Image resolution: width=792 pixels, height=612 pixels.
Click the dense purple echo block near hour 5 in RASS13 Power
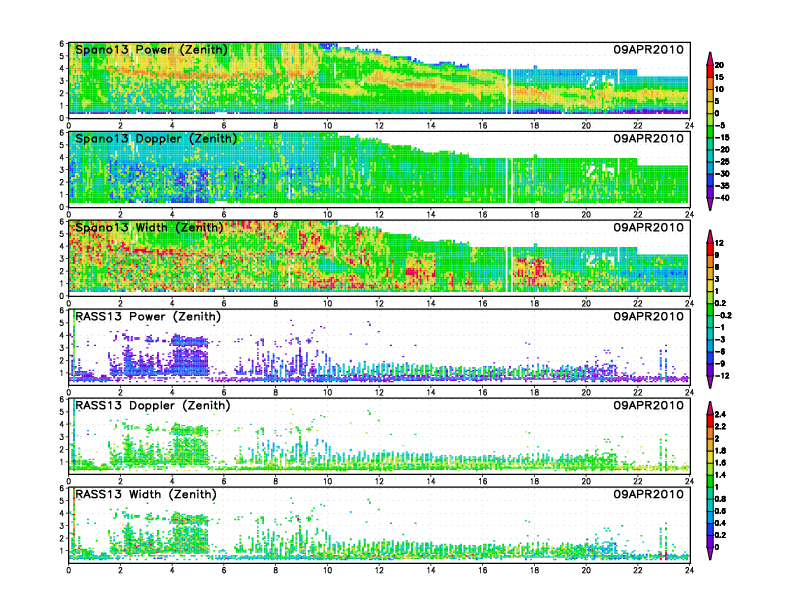(190, 355)
